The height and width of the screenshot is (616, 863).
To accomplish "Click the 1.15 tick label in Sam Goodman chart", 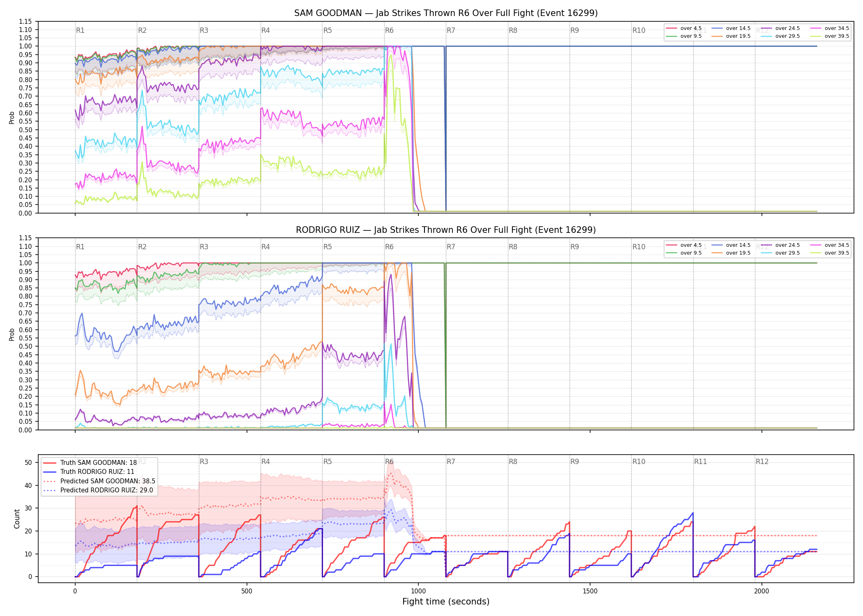I will [x=25, y=21].
